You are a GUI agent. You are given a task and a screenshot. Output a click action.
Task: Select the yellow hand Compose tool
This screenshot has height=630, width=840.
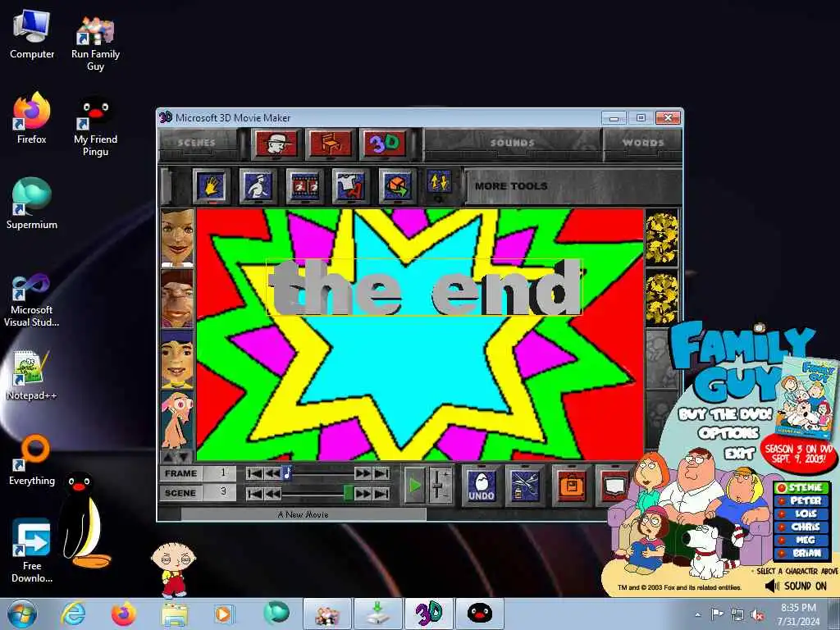(211, 186)
